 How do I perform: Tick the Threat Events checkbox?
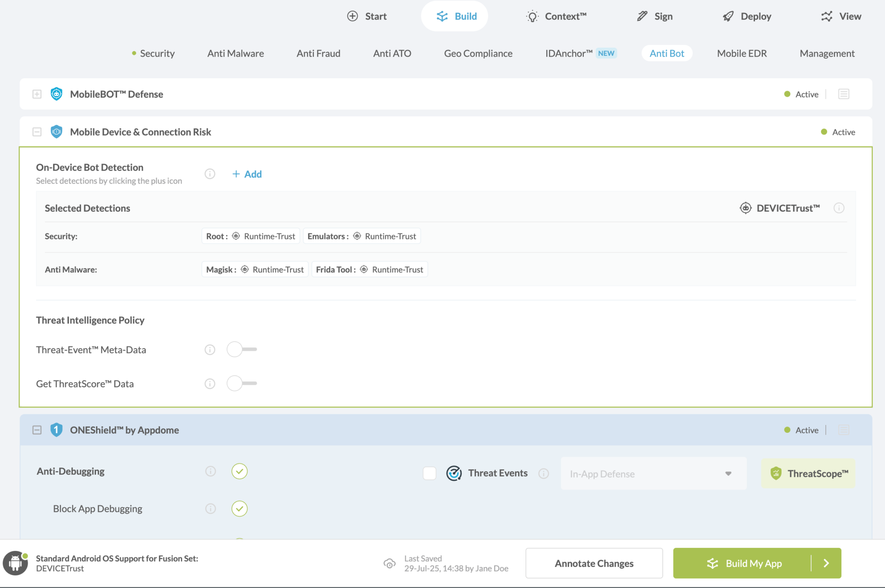(430, 474)
